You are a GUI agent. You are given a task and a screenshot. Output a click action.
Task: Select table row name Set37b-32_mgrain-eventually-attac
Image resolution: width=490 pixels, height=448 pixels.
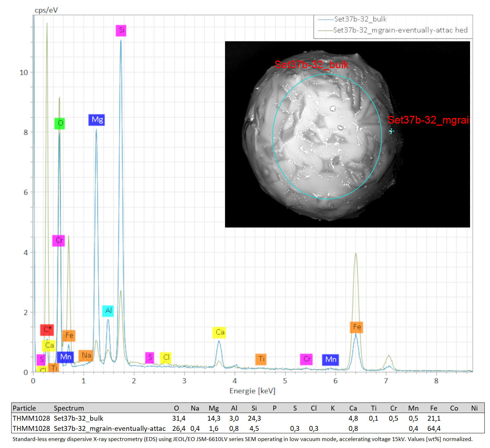click(x=110, y=428)
